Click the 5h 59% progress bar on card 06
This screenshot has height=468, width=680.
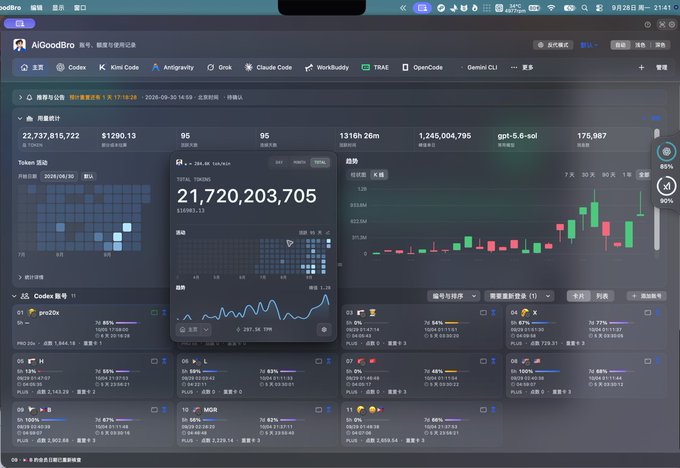coord(216,371)
